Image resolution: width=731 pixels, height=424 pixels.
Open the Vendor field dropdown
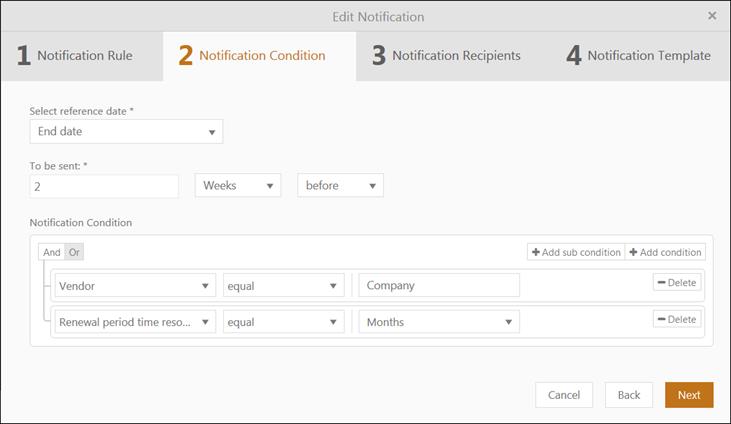click(x=135, y=285)
